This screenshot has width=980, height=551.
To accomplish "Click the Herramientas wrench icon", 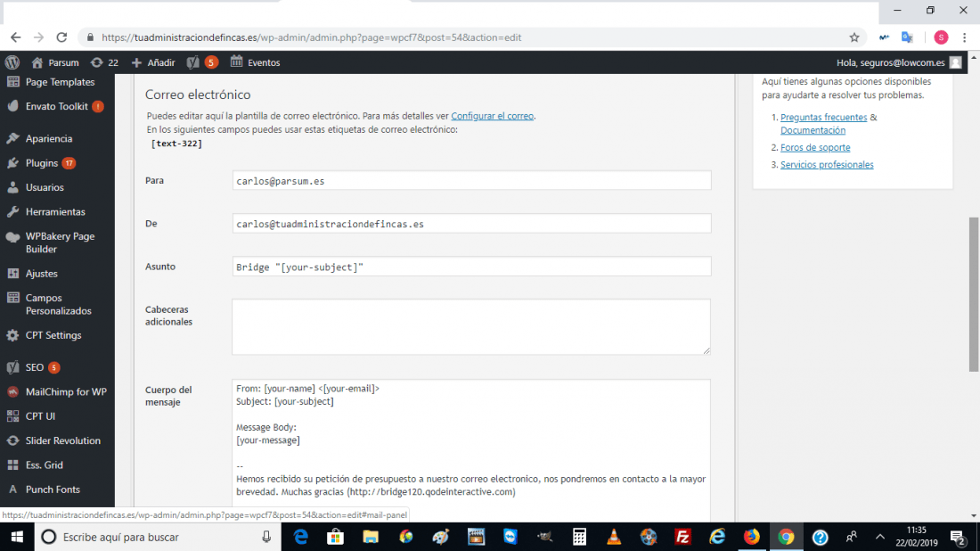I will (12, 211).
